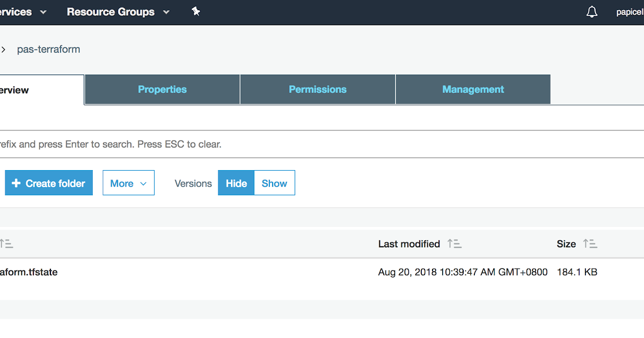Show object versions
Viewport: 644px width, 338px height.
click(x=274, y=183)
